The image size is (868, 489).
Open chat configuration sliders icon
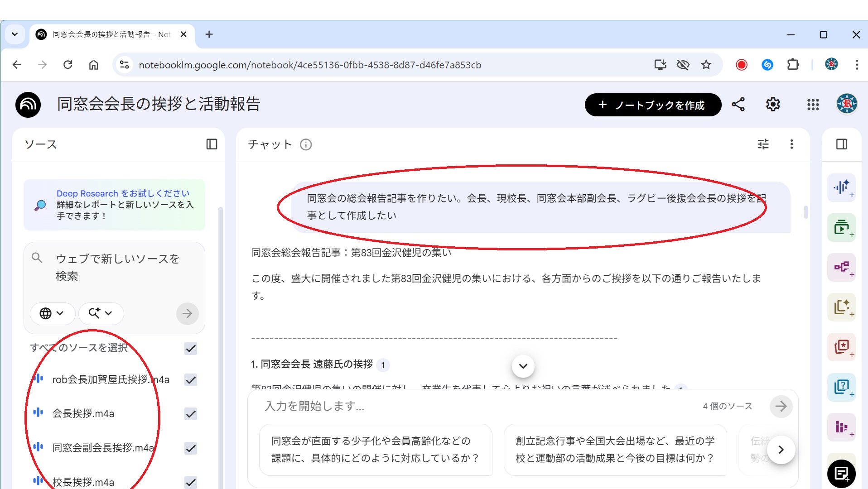763,144
